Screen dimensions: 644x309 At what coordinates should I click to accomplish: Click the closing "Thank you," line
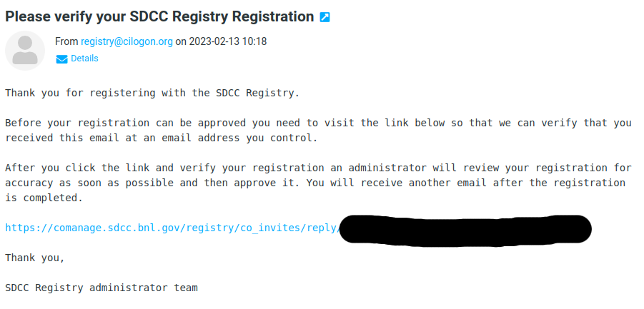click(x=35, y=258)
